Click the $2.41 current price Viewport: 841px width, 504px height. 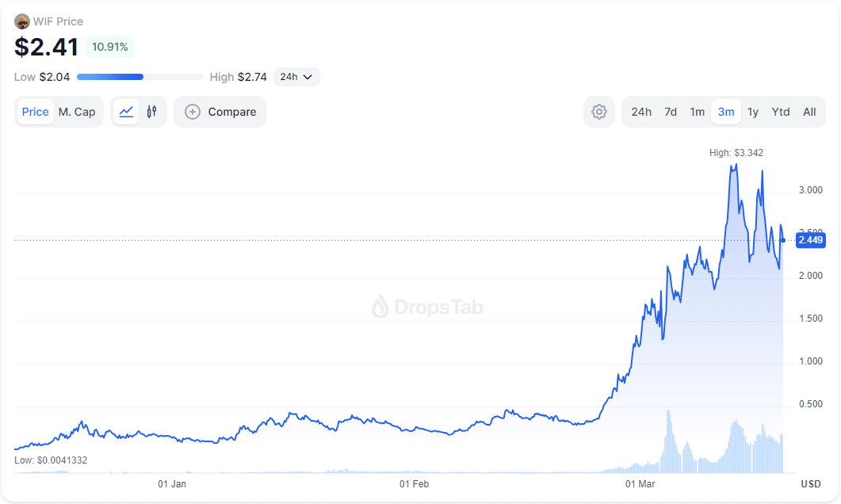[47, 47]
